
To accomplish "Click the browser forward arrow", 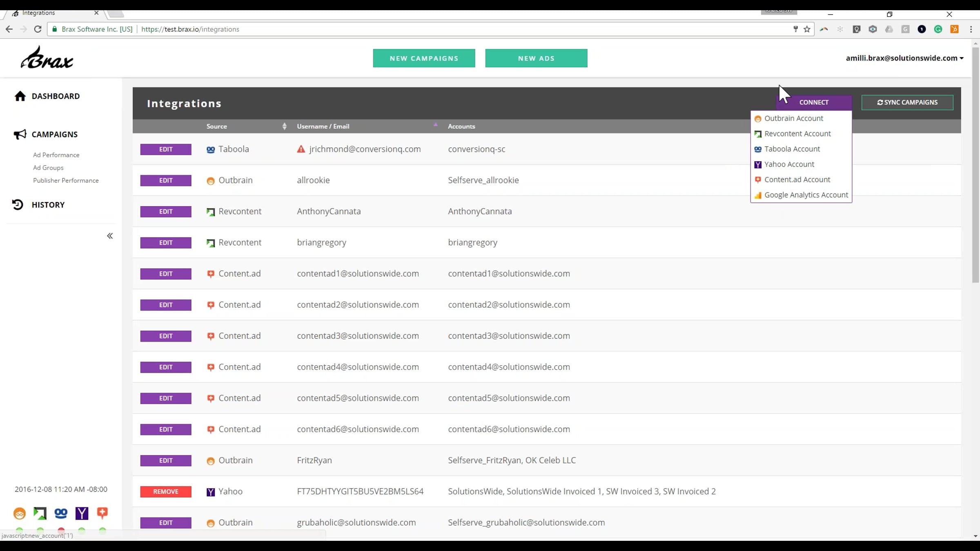I will coord(23,29).
